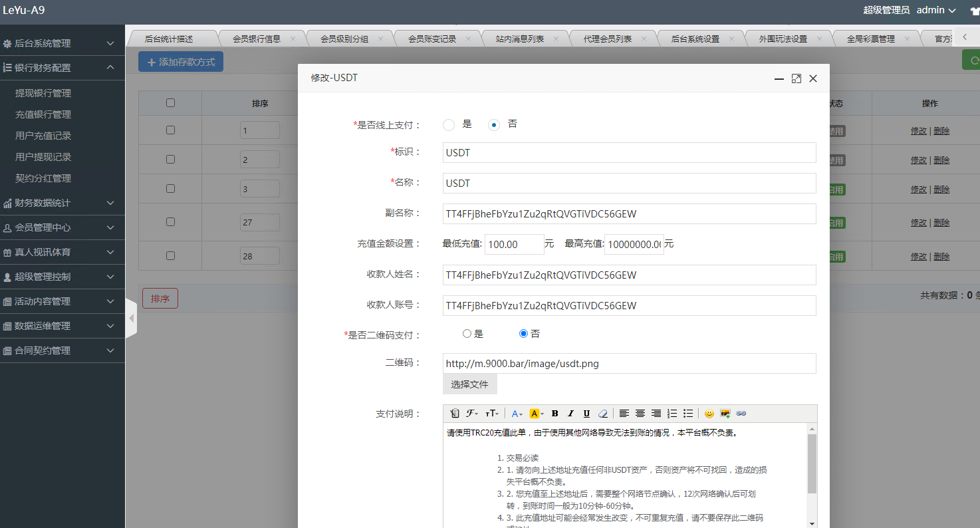Image resolution: width=980 pixels, height=528 pixels.
Task: Select '是' for QR code payment
Action: click(x=467, y=334)
